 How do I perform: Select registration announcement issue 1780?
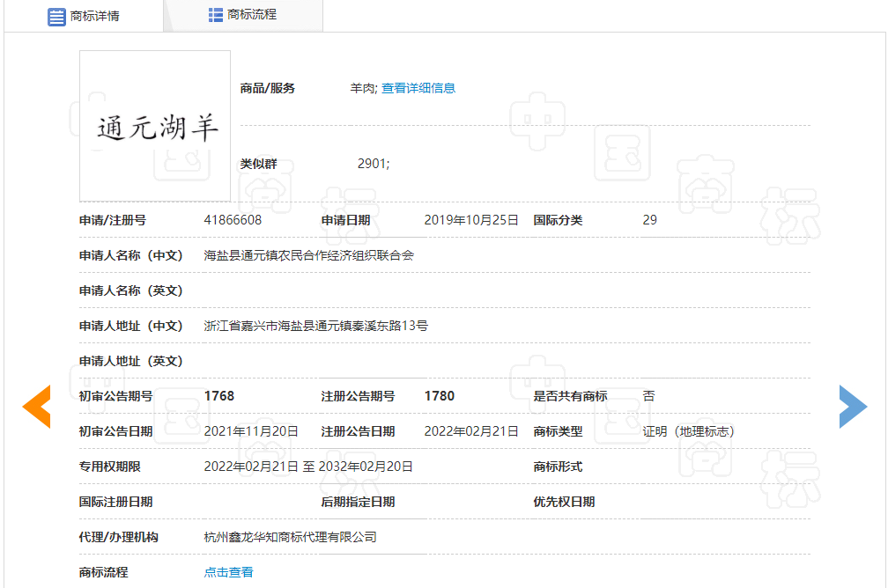coord(440,396)
